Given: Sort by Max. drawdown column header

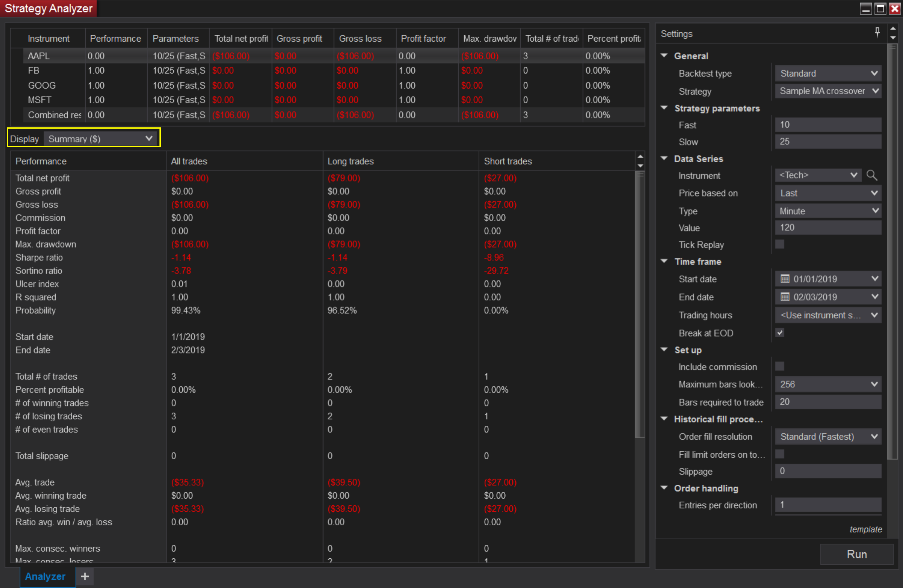Looking at the screenshot, I should point(489,39).
